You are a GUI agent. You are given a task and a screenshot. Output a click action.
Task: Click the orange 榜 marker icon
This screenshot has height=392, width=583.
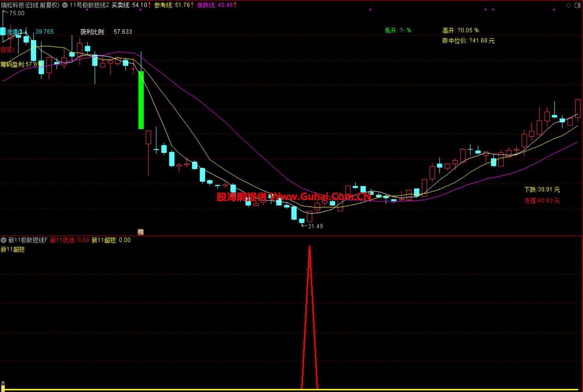[x=141, y=232]
